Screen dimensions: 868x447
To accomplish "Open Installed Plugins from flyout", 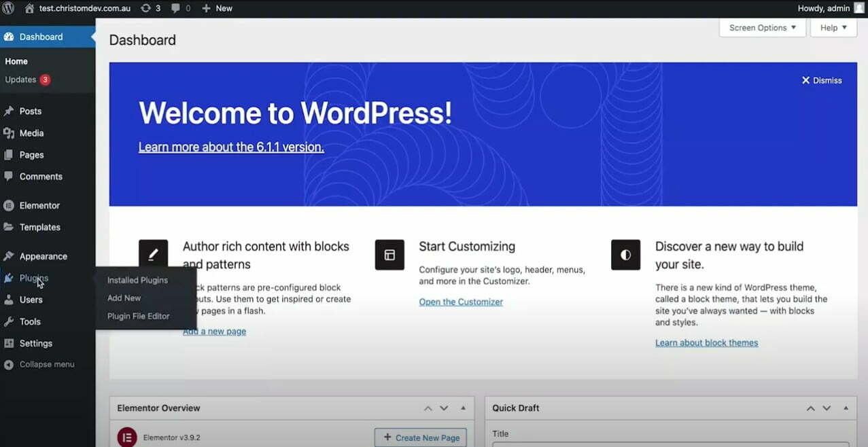I will click(x=137, y=280).
